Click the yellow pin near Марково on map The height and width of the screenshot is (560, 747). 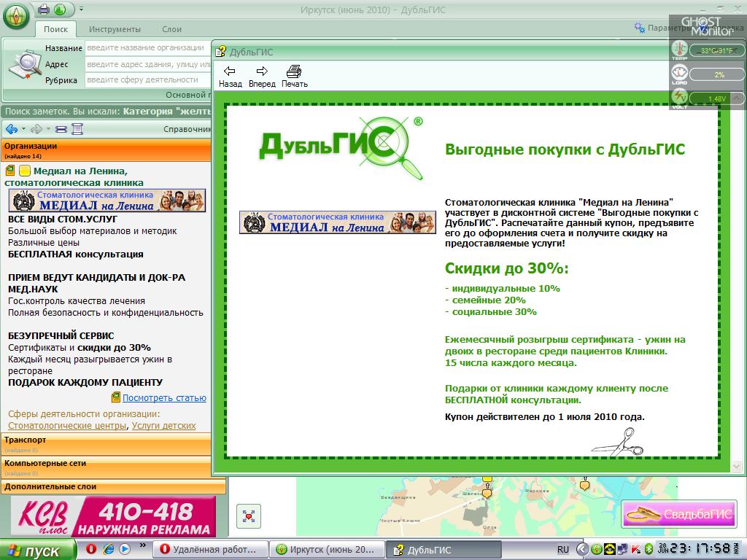pos(584,485)
